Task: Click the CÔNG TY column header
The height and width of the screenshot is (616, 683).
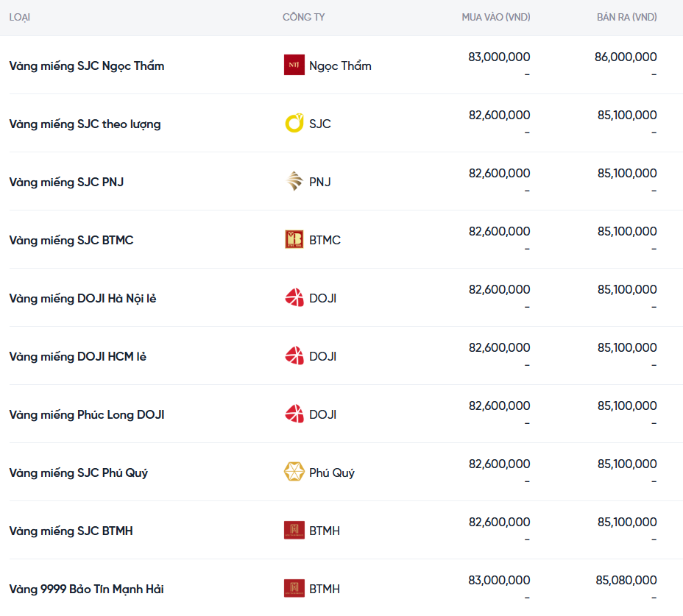Action: point(304,17)
